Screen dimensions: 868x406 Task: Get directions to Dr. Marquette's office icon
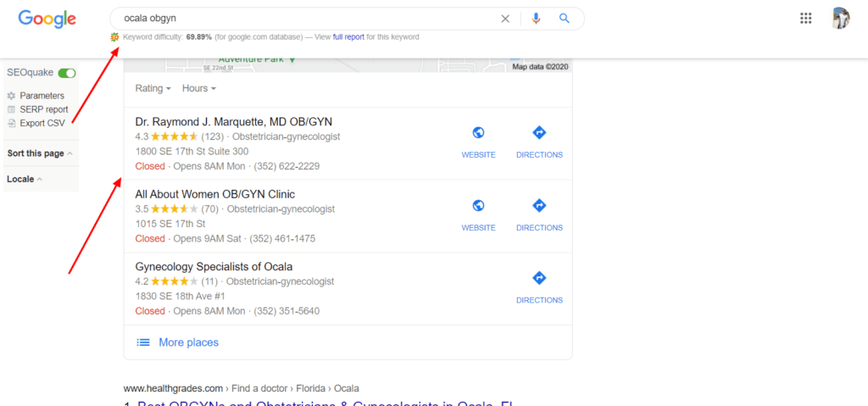click(x=539, y=132)
